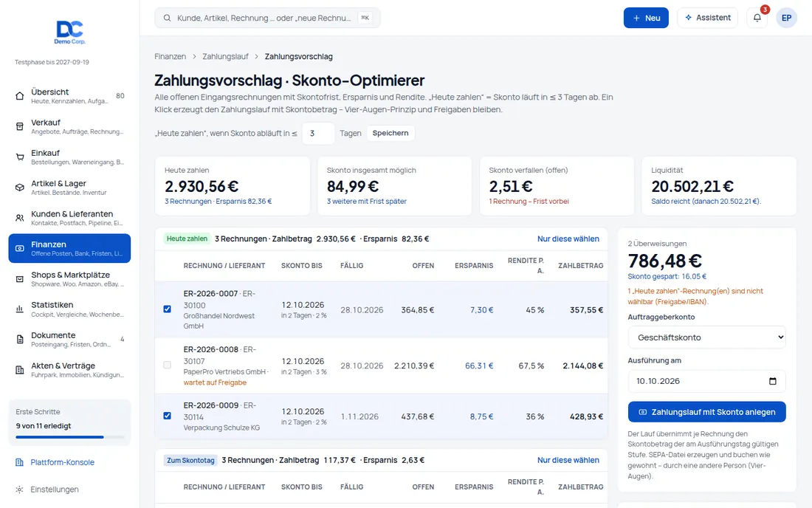Open the Auftraggeberkonto Geschäftskonto dropdown
Screen dimensions: 812x508
tap(707, 337)
